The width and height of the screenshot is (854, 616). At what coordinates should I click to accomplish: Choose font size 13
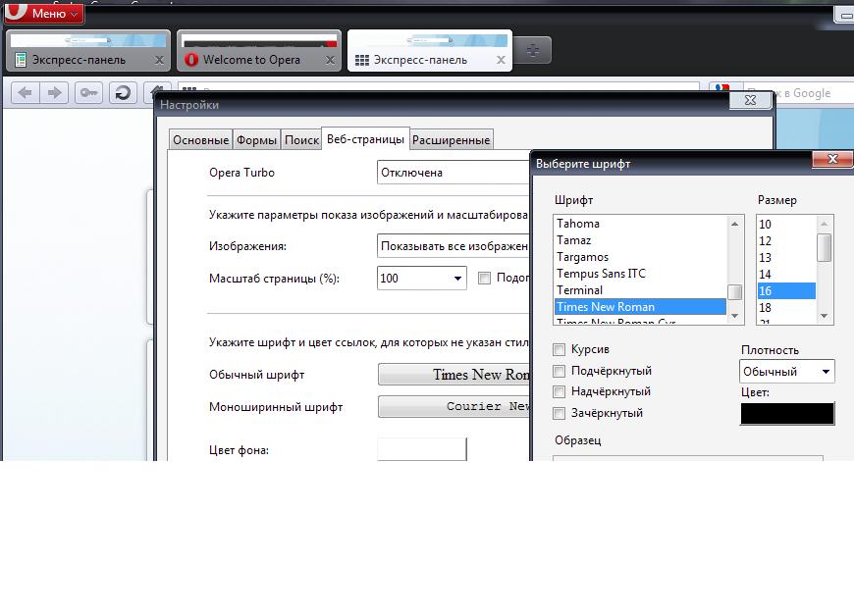(786, 257)
